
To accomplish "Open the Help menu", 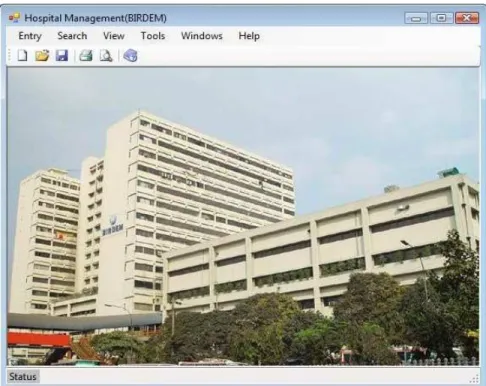I will (249, 36).
